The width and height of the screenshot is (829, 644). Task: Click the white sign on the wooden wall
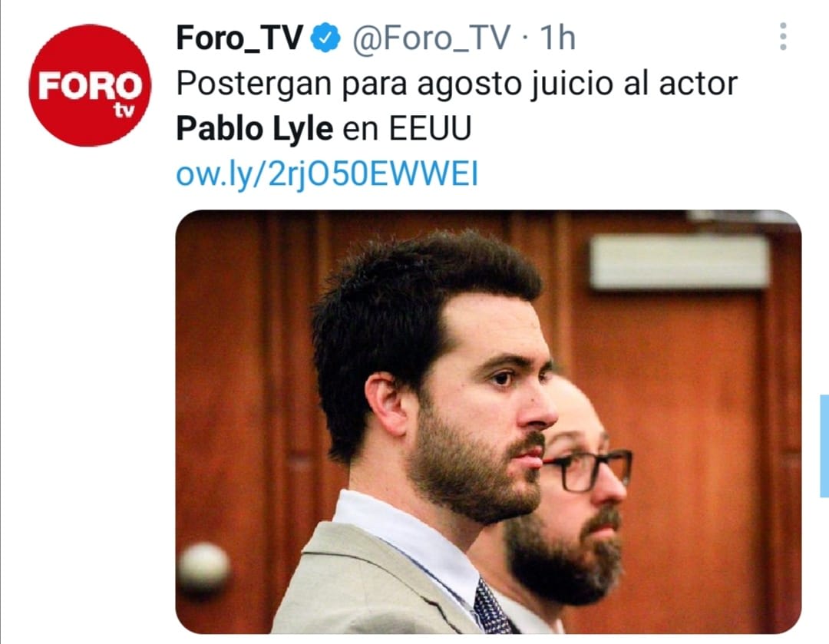pos(679,263)
